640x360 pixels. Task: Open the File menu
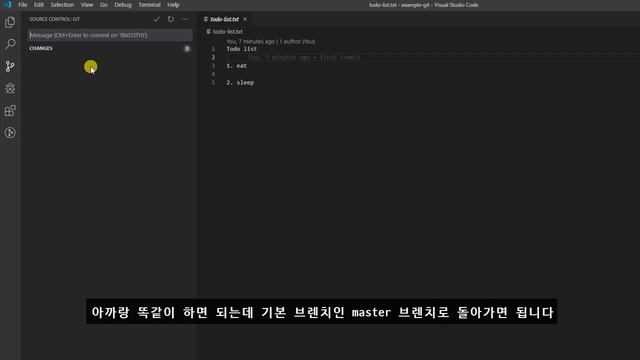[23, 5]
